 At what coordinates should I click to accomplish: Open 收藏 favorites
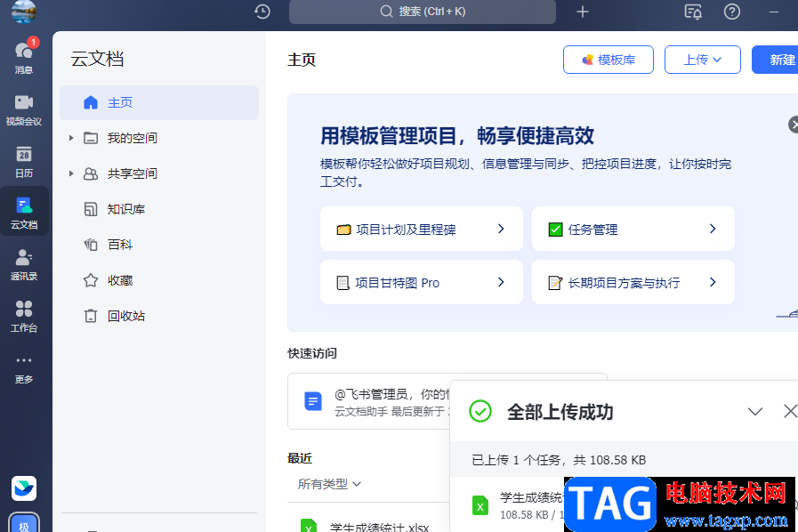[120, 280]
